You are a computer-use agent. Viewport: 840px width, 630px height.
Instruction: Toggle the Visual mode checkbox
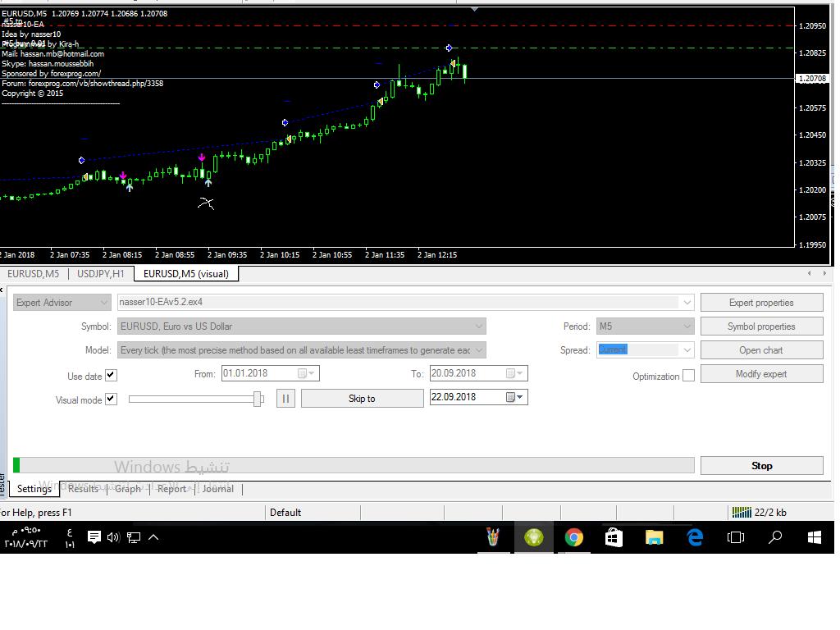pos(111,399)
